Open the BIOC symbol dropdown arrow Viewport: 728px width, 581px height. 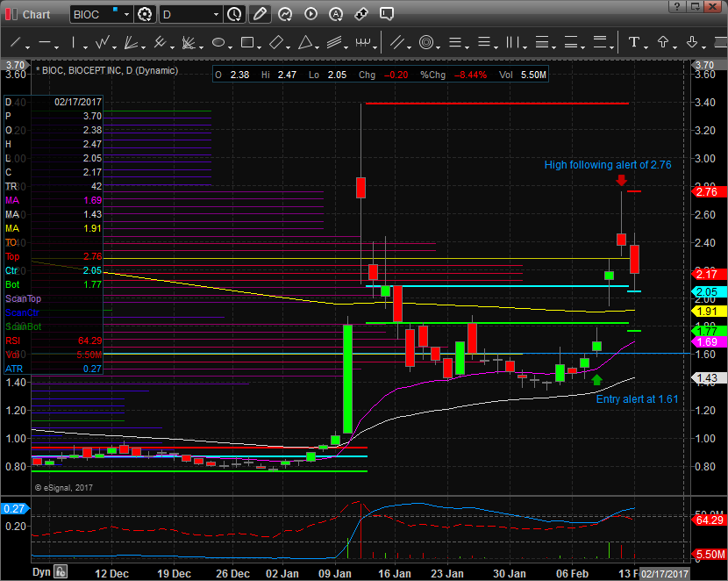click(126, 14)
